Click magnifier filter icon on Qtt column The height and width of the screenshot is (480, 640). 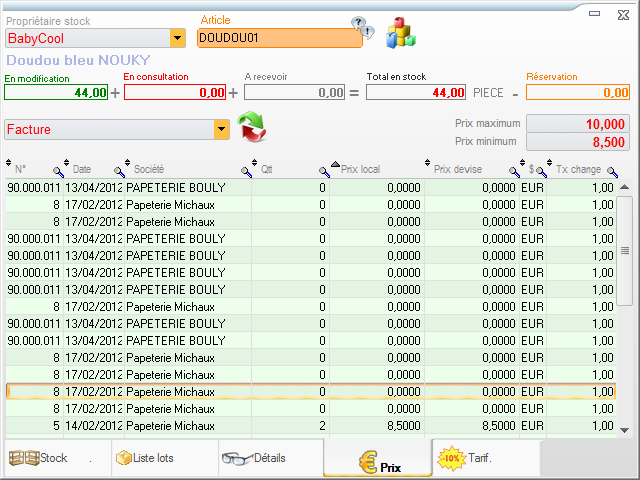(x=324, y=171)
